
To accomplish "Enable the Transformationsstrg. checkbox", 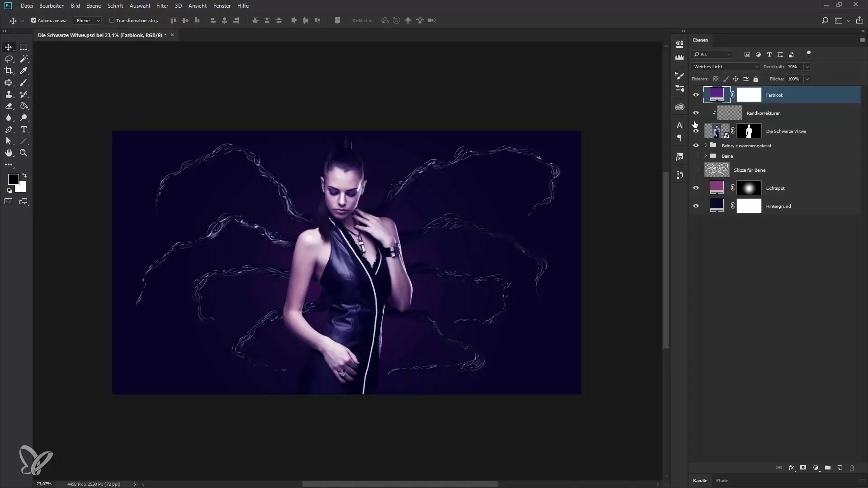I will click(112, 20).
